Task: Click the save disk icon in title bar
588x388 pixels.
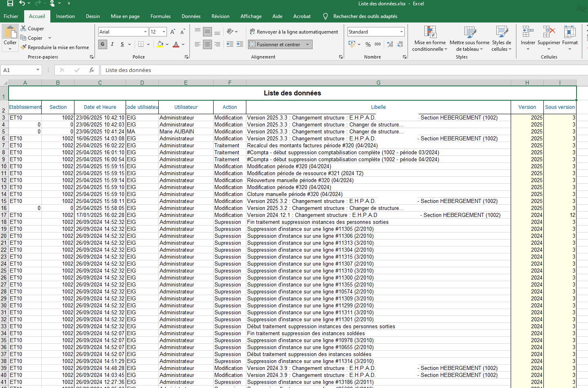Action: 10,4
